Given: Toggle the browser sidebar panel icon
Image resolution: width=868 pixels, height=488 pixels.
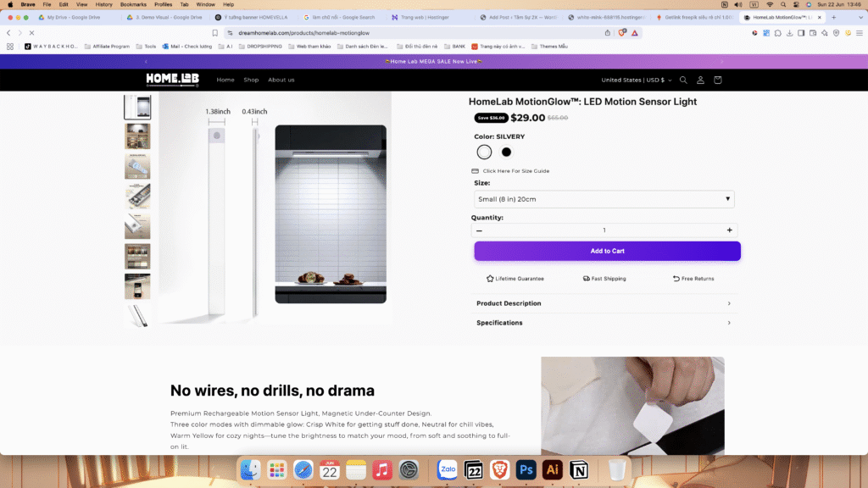Looking at the screenshot, I should click(801, 33).
